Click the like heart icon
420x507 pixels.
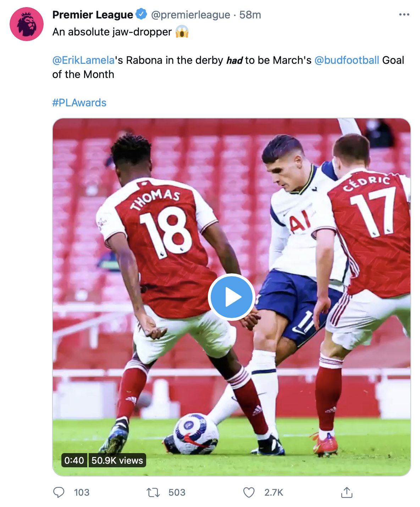tap(249, 492)
